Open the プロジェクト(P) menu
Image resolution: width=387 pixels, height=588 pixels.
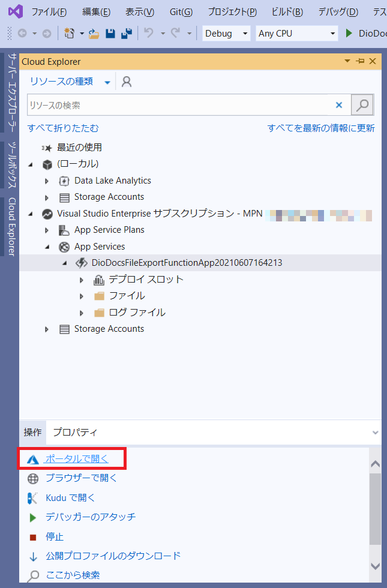[x=232, y=12]
